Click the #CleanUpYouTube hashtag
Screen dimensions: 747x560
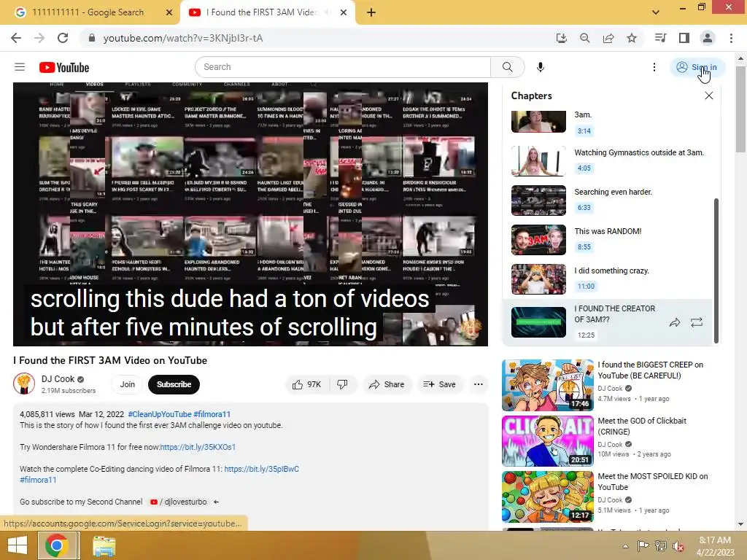[160, 414]
